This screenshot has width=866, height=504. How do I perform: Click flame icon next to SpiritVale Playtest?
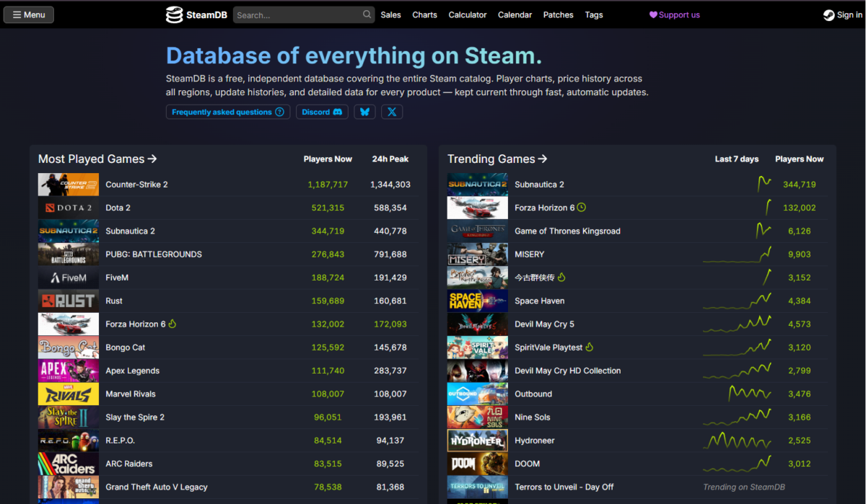point(590,348)
